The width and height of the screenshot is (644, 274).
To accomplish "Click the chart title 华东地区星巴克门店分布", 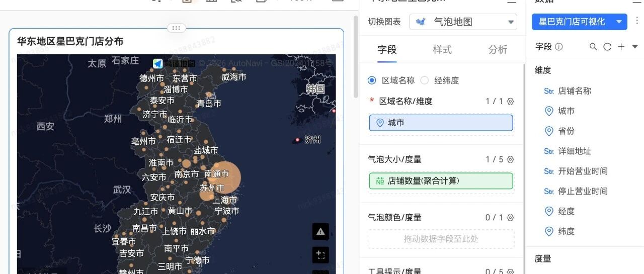I will pos(70,42).
